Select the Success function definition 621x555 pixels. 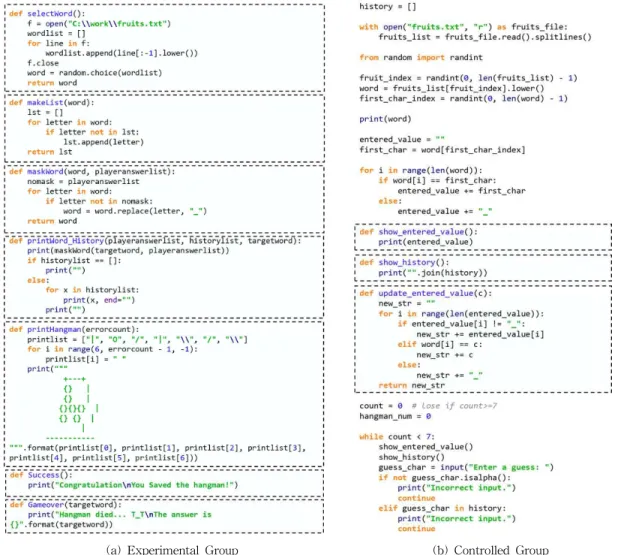40,475
